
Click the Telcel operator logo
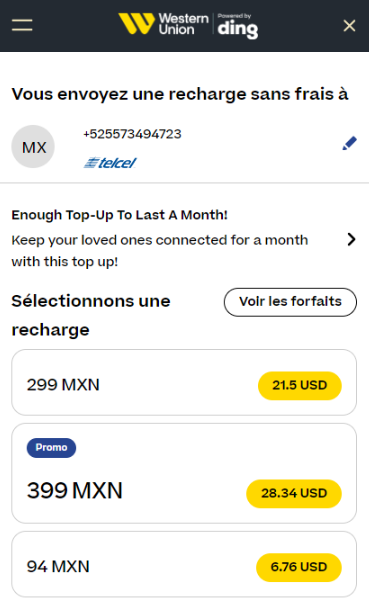click(110, 163)
